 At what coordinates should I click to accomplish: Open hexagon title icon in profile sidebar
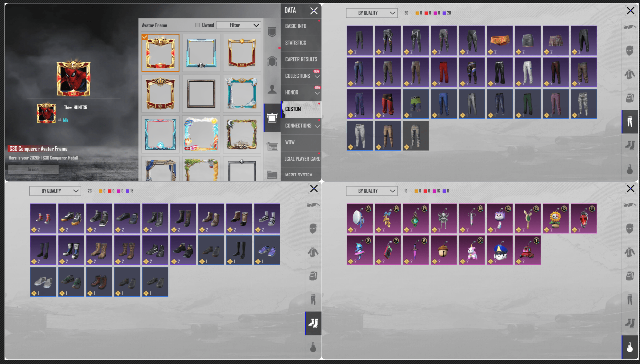point(272,61)
